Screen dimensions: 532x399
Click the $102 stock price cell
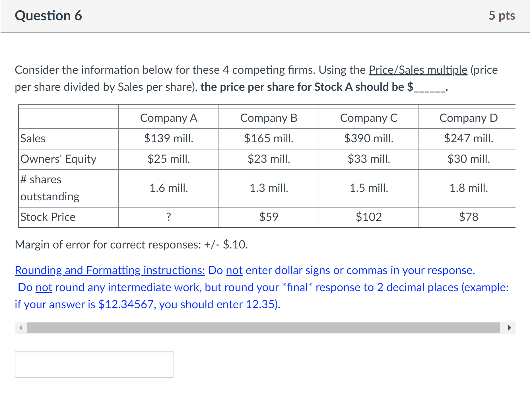point(369,217)
